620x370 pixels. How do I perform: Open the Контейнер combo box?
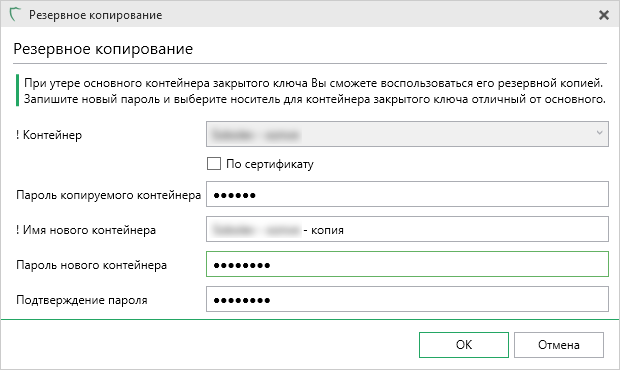pyautogui.click(x=407, y=134)
